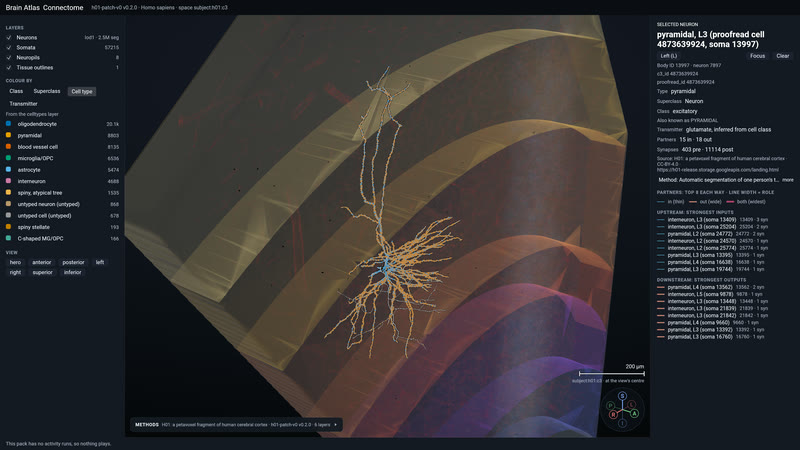
Task: Colour neurons by Superclass
Action: point(46,91)
